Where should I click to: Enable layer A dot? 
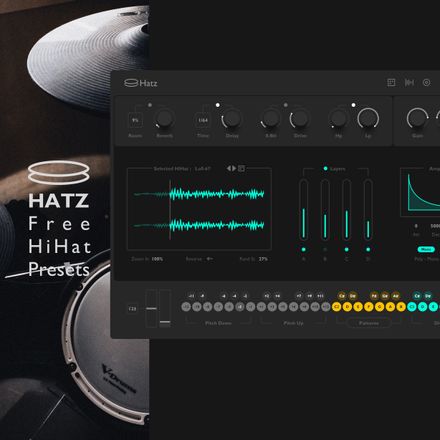pyautogui.click(x=303, y=249)
